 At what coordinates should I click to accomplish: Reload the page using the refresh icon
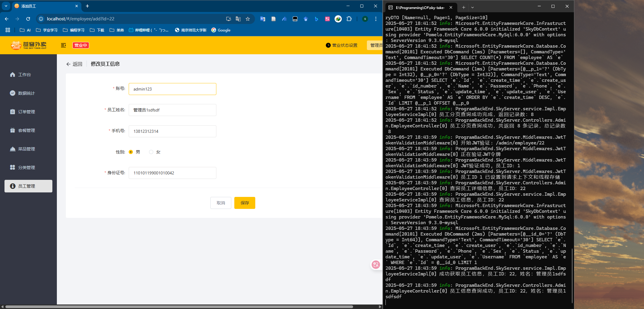click(28, 19)
